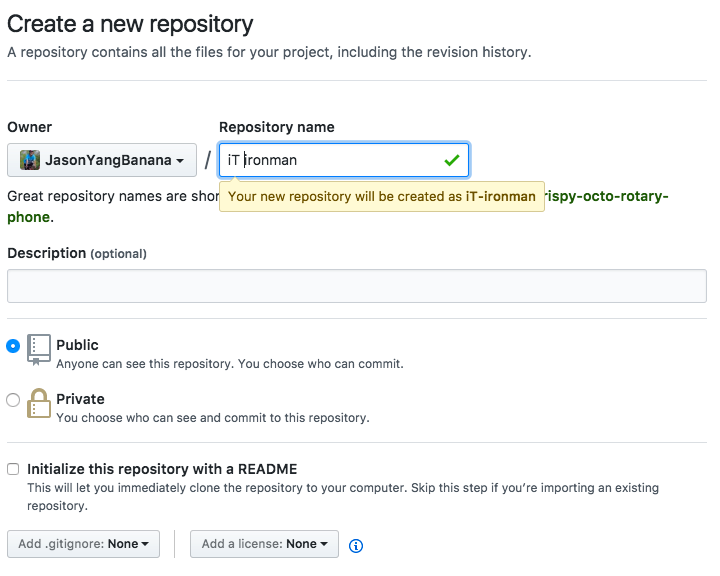Select the Public radio button
The image size is (720, 576).
pos(13,346)
